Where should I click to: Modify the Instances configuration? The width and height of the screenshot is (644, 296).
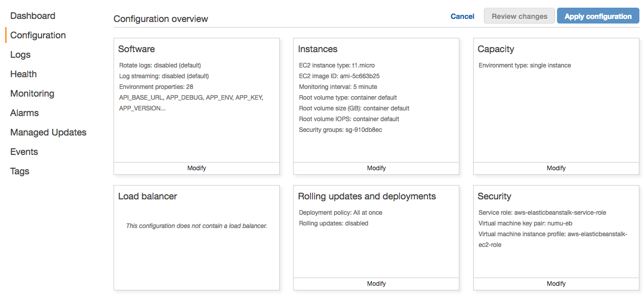tap(376, 168)
